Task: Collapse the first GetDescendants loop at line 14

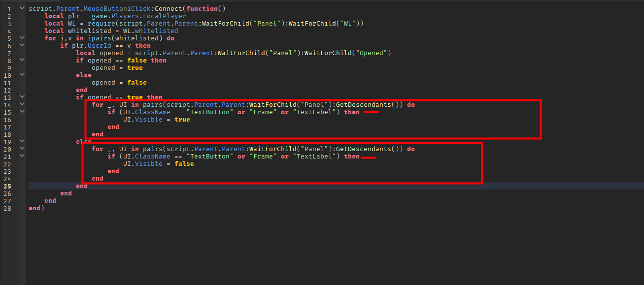Action: 21,104
